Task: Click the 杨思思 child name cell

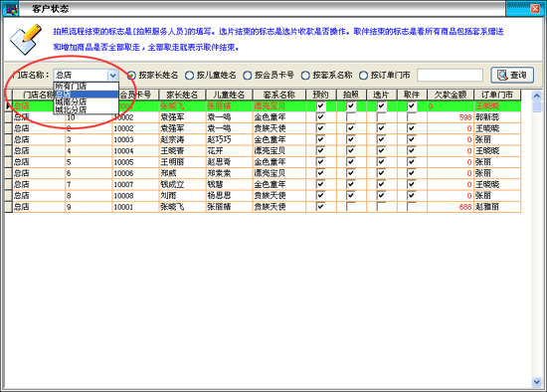Action: (x=229, y=195)
